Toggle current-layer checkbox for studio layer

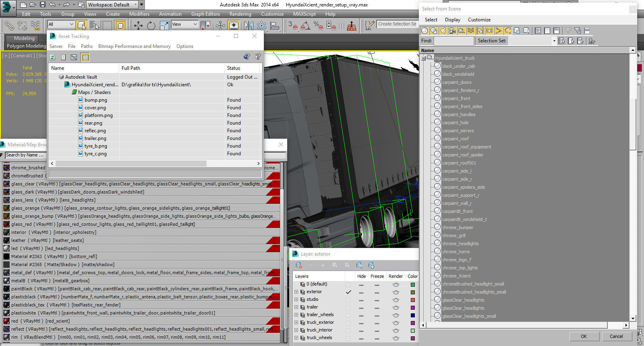click(348, 300)
